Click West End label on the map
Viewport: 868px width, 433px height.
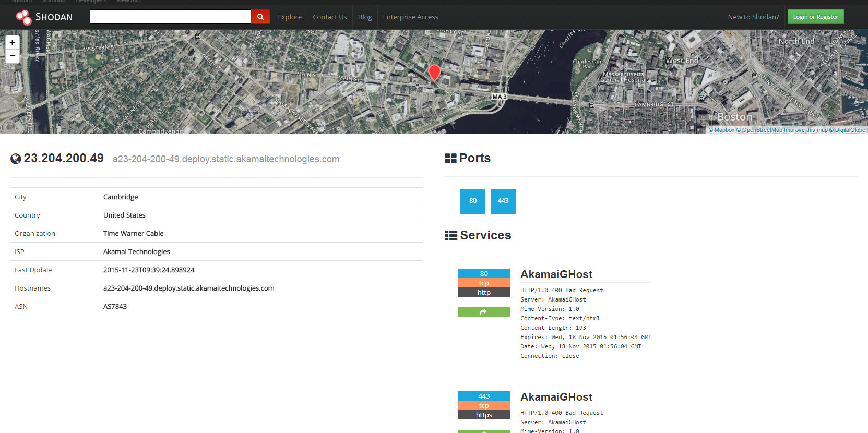click(682, 61)
